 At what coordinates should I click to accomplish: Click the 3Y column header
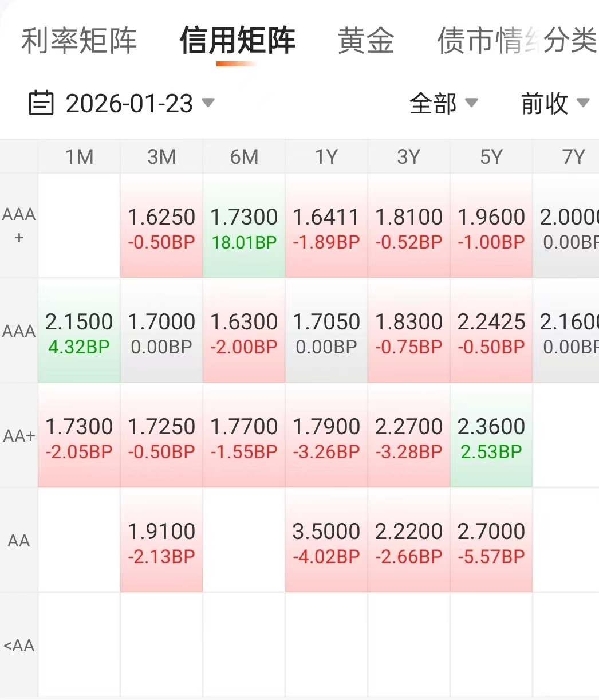409,156
